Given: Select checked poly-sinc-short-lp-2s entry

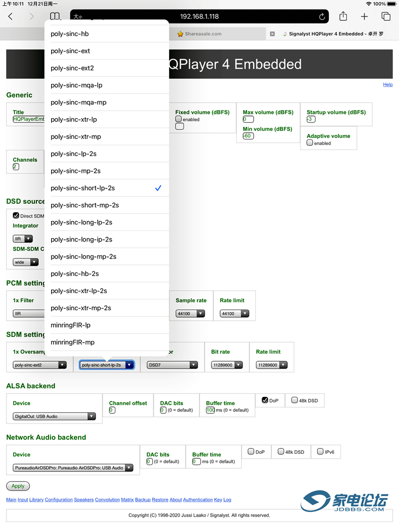Looking at the screenshot, I should 106,188.
